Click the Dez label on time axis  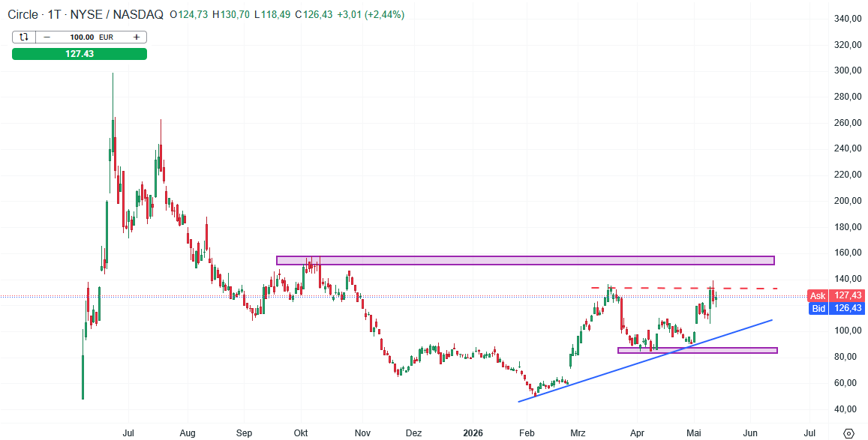(x=413, y=433)
